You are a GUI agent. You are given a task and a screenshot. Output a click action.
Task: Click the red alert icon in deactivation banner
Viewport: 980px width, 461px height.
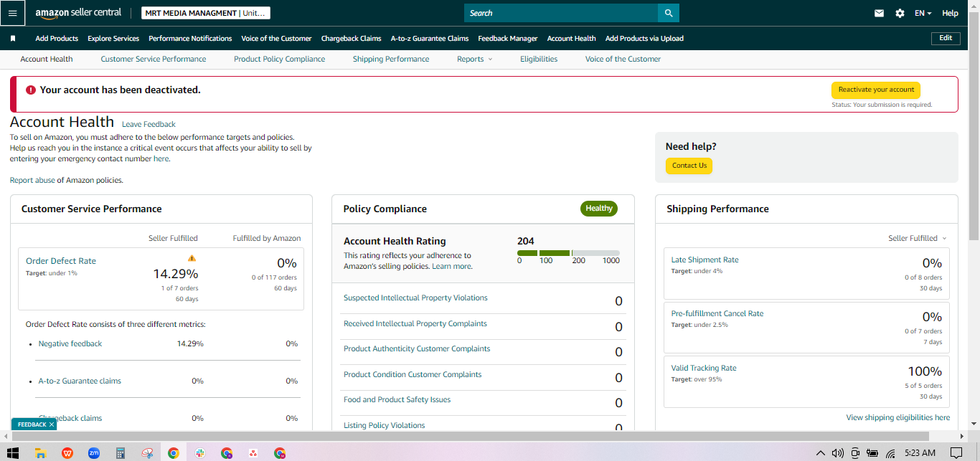click(30, 90)
